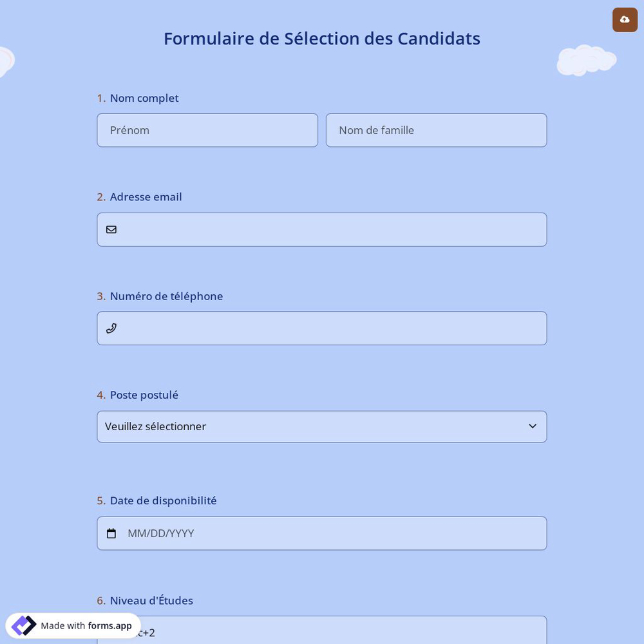644x644 pixels.
Task: Click the "Niveau d'Études" question label
Action: click(151, 600)
